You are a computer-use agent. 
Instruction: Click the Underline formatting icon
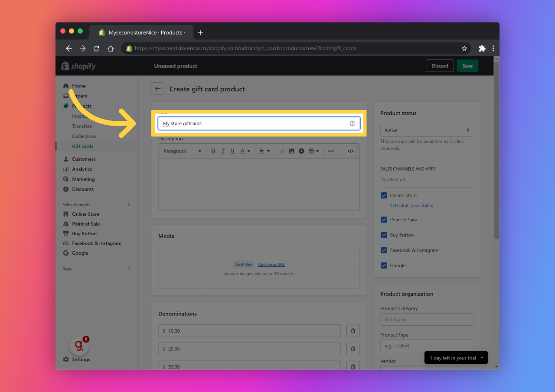pos(232,151)
